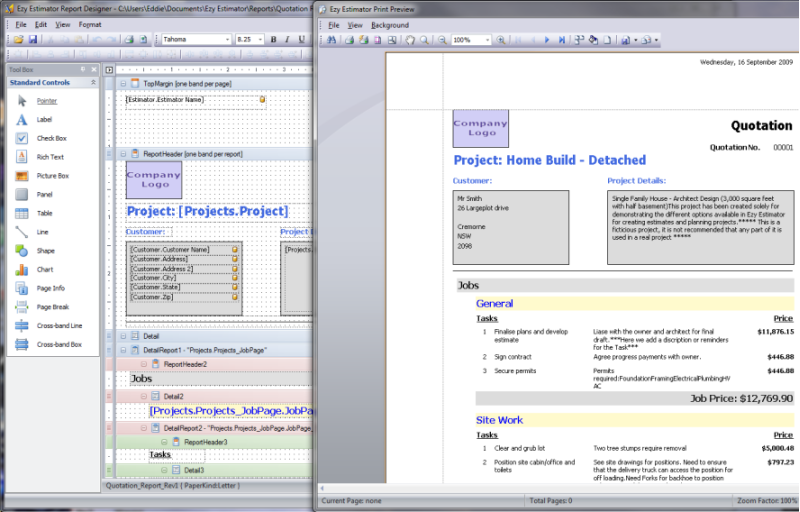Click the hand tool in preview toolbar
The width and height of the screenshot is (800, 512).
tap(410, 40)
